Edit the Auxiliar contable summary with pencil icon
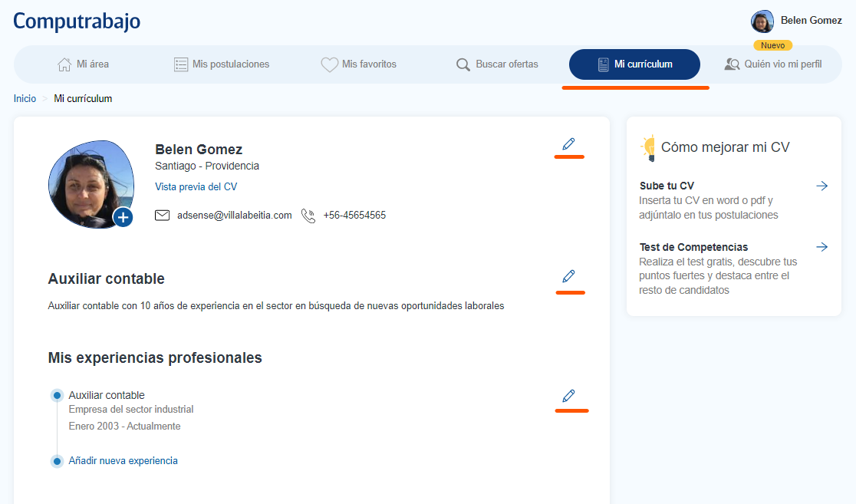The image size is (856, 504). 568,276
